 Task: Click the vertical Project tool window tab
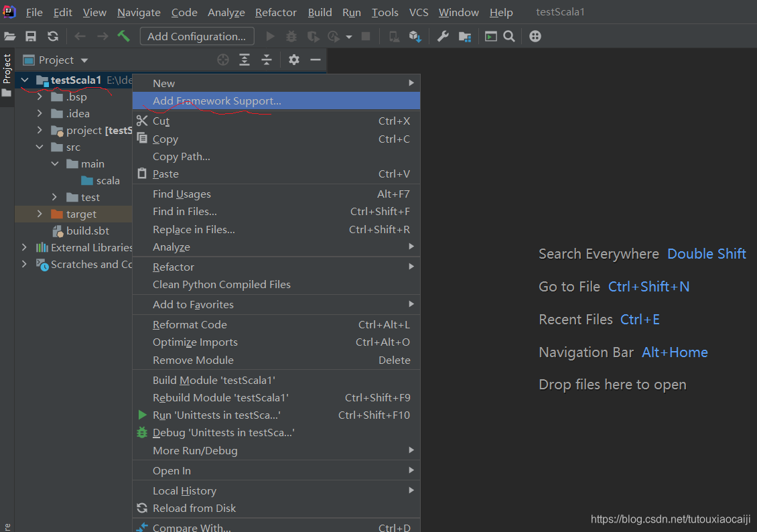7,75
